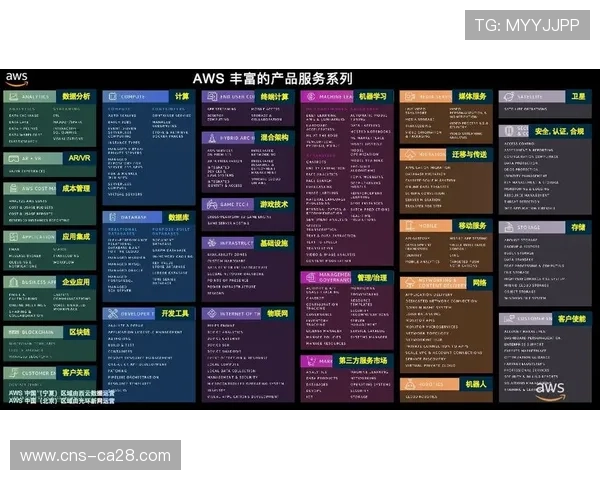This screenshot has height=480, width=600.
Task: Click the Business Applications icon
Action: 13,282
